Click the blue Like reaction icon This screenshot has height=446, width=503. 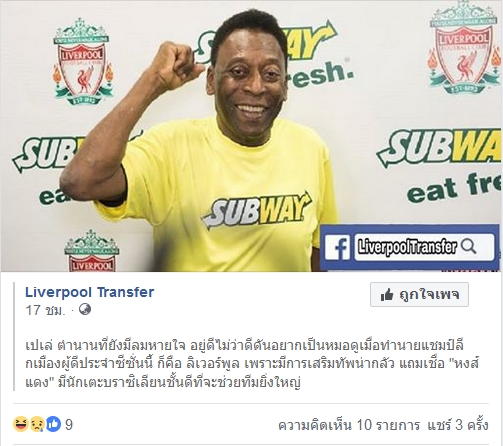53,424
